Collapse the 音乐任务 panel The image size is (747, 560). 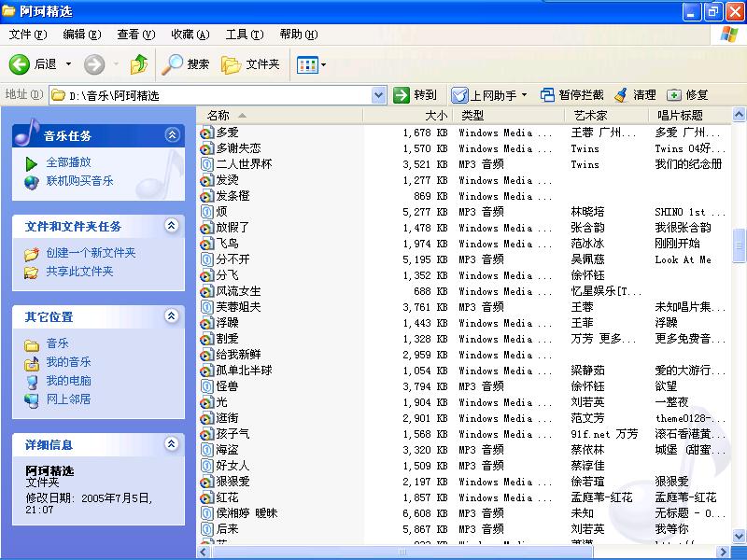click(x=172, y=135)
